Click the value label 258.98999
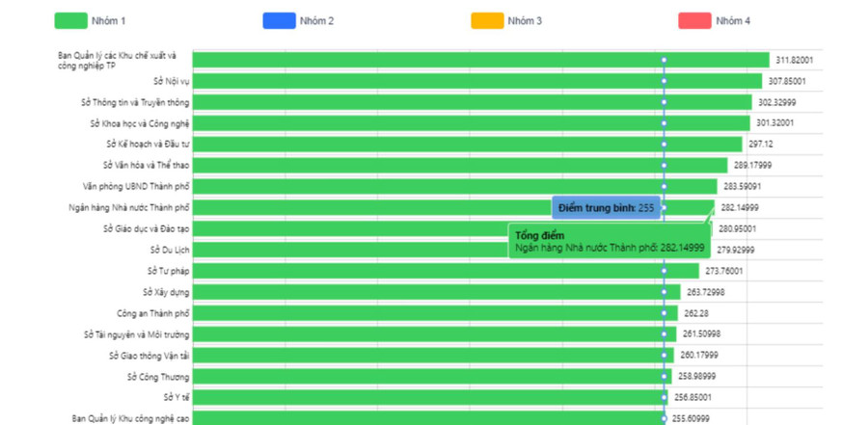The image size is (868, 425). pyautogui.click(x=697, y=376)
